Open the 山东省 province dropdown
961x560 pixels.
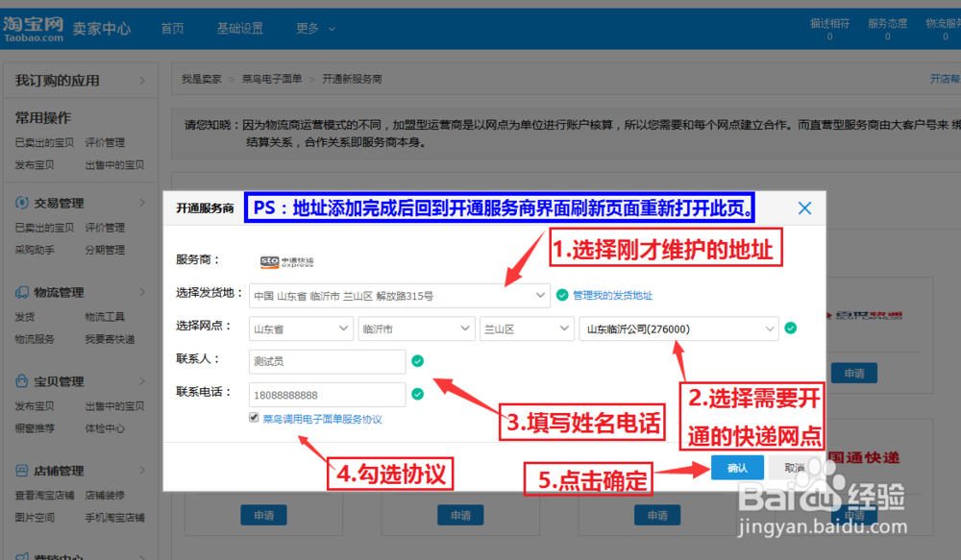(301, 329)
